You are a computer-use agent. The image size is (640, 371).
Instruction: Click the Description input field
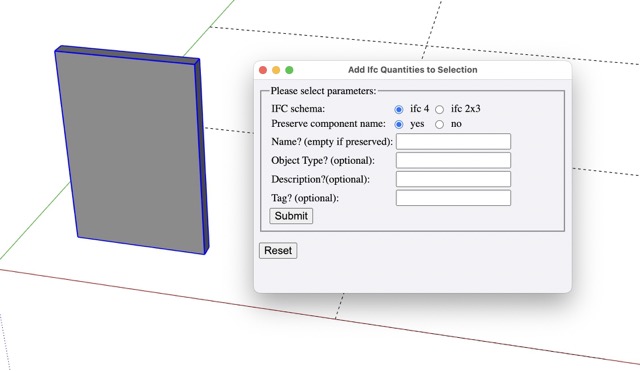click(x=453, y=179)
